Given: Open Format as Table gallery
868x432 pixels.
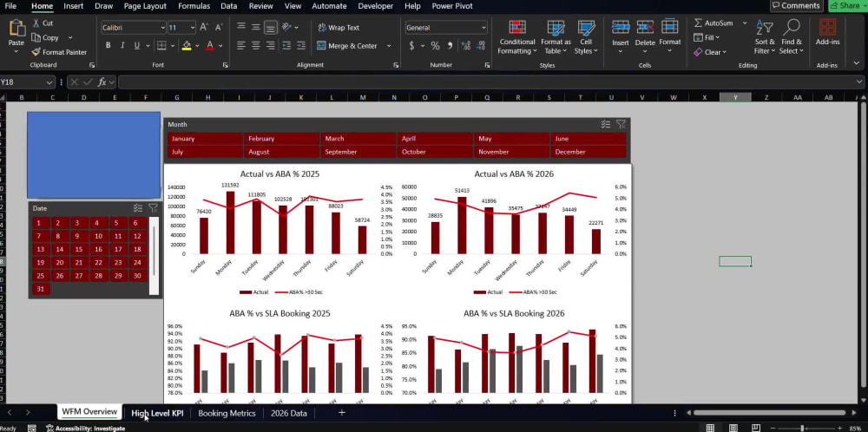Looking at the screenshot, I should 556,37.
